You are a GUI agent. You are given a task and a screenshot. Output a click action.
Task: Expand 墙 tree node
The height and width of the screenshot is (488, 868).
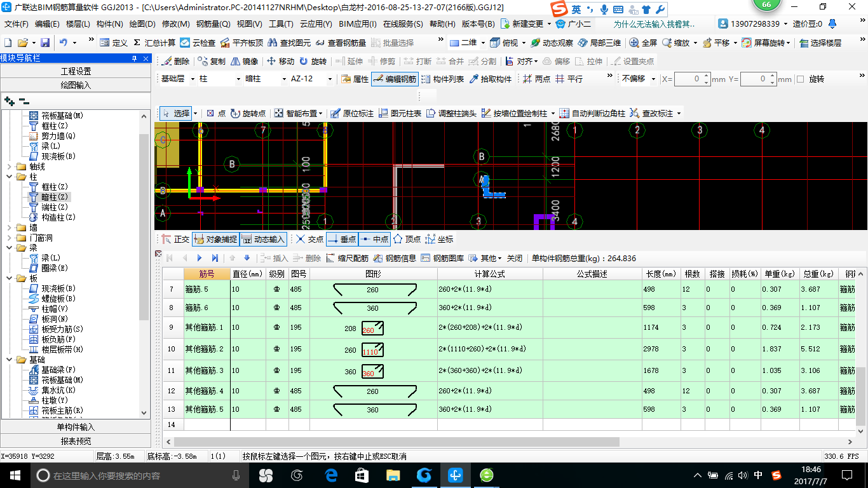[x=9, y=227]
